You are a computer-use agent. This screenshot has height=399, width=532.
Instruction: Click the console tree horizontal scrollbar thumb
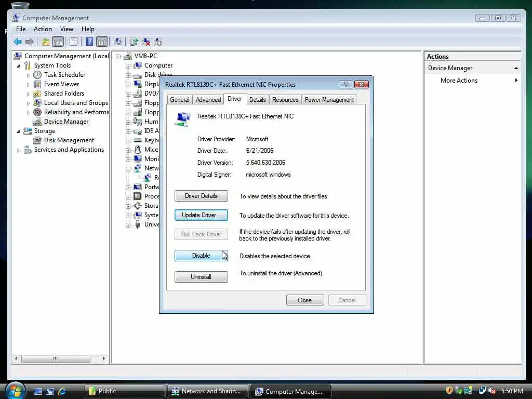coord(56,358)
